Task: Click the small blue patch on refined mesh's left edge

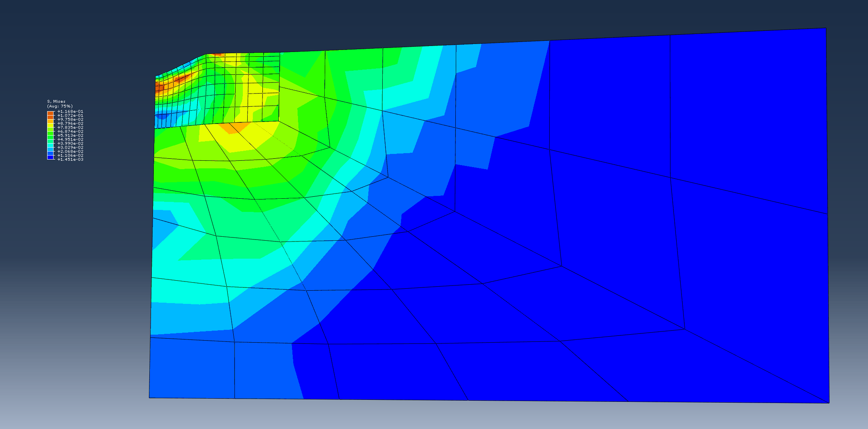Action: pos(162,116)
